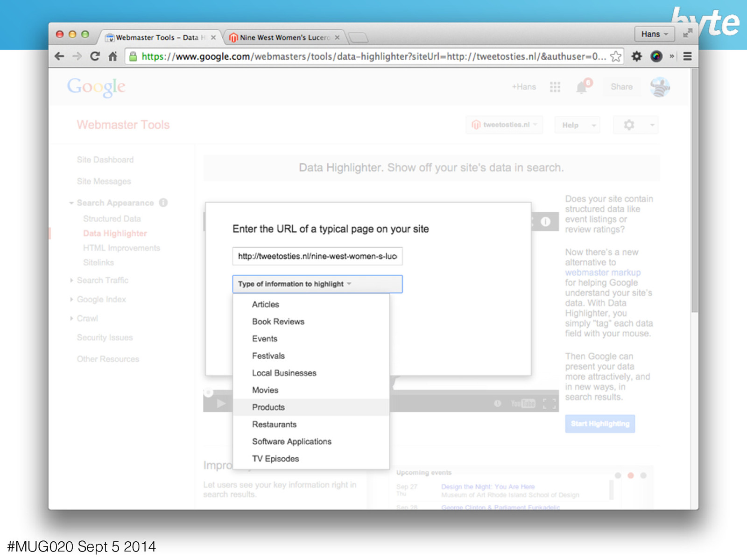Choose Events in the dropdown list
The image size is (747, 560).
[x=311, y=339]
